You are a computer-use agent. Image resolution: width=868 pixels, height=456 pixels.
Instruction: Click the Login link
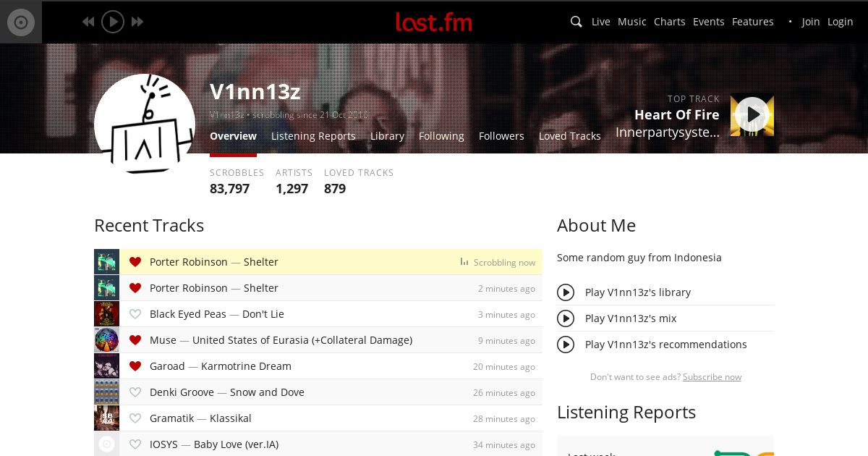(841, 22)
